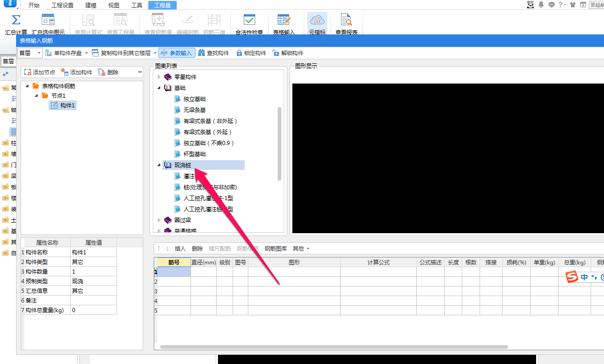The image size is (604, 364).
Task: Click the 合法性检查 checkmark icon
Action: point(249,20)
